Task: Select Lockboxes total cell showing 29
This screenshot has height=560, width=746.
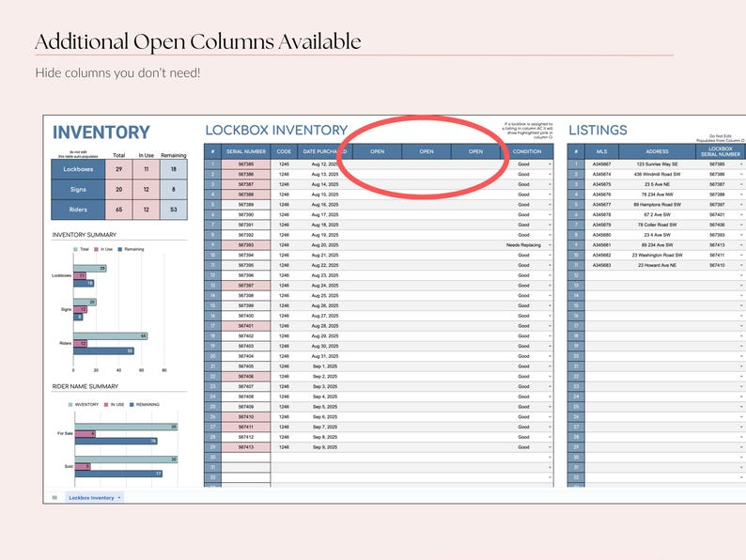Action: 119,169
